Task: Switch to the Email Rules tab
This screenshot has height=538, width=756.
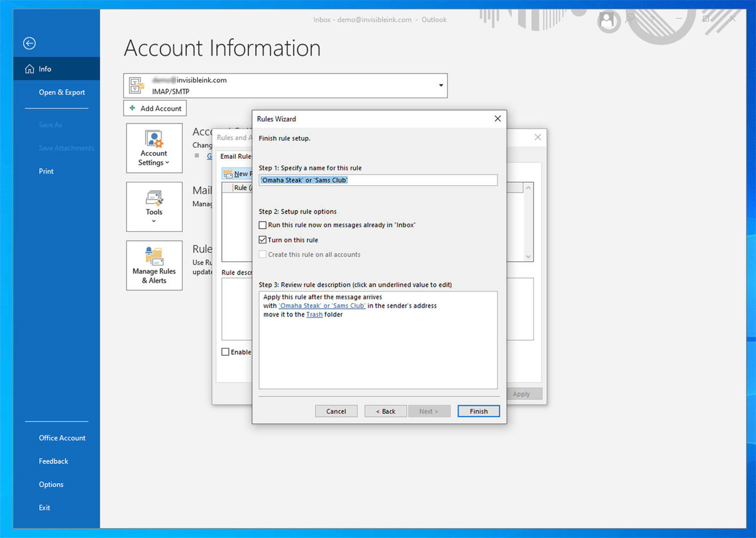Action: click(x=236, y=156)
